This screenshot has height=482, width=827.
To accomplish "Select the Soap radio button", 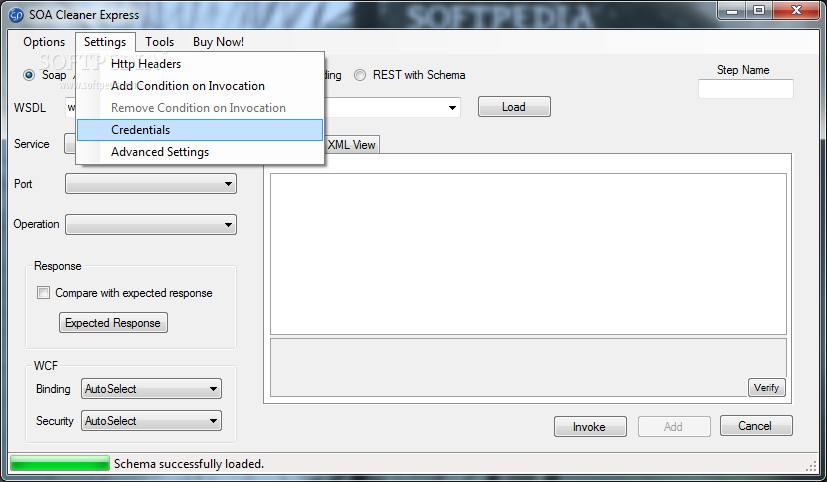I will (29, 75).
